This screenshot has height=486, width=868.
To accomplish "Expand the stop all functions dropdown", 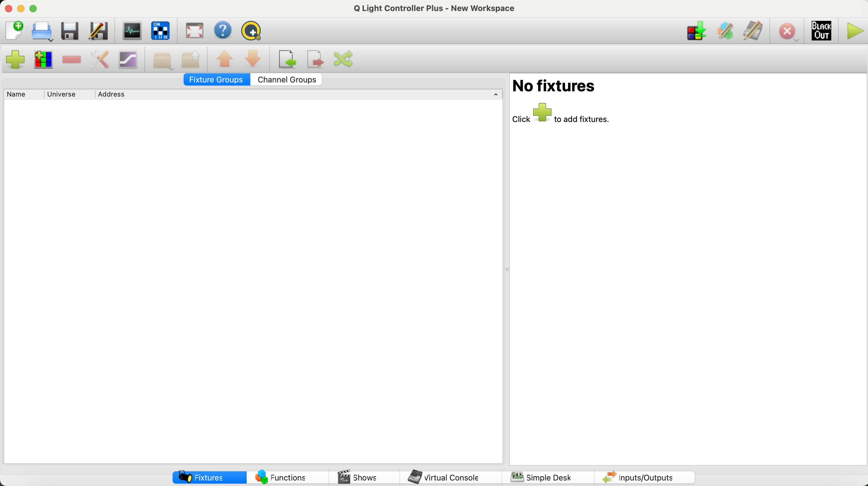I will tap(797, 40).
